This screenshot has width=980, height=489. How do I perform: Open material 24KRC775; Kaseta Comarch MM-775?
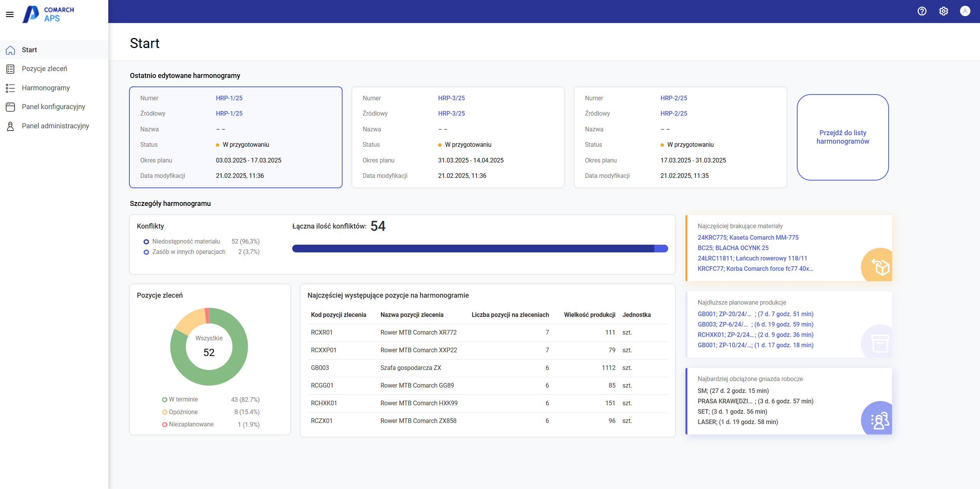748,237
